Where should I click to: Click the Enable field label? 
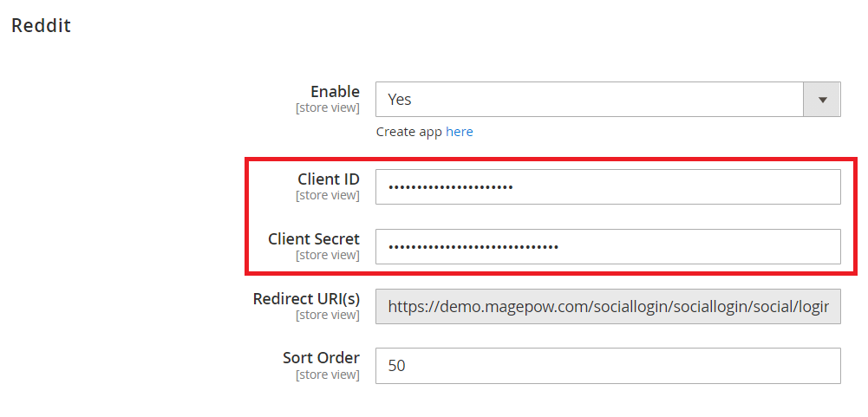(335, 91)
